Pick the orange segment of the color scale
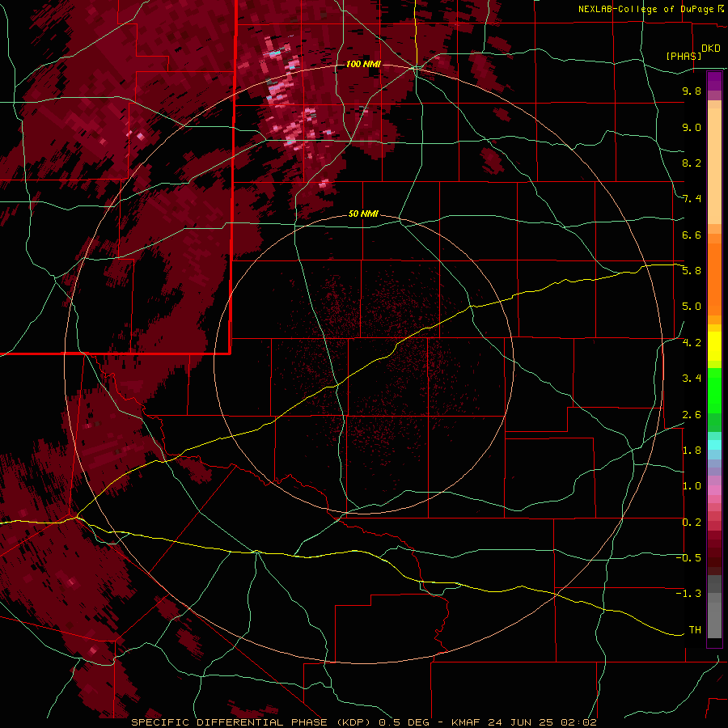Screen dimensions: 728x728 tap(714, 278)
